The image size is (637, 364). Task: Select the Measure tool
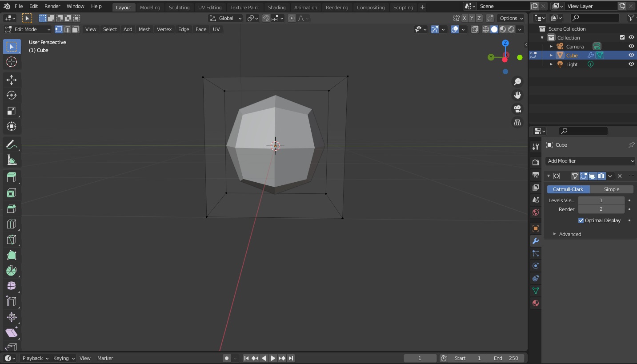click(12, 160)
